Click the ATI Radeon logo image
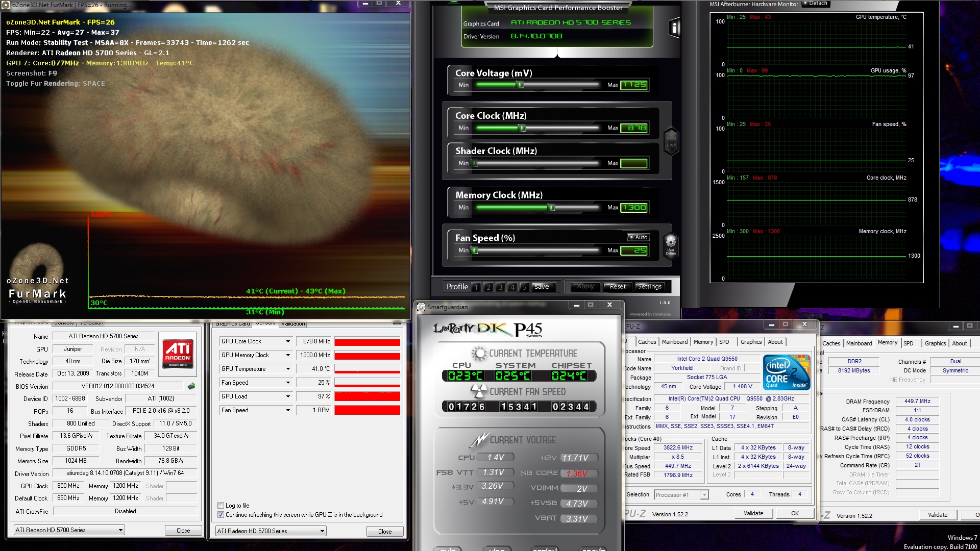This screenshot has height=551, width=980. (x=178, y=353)
